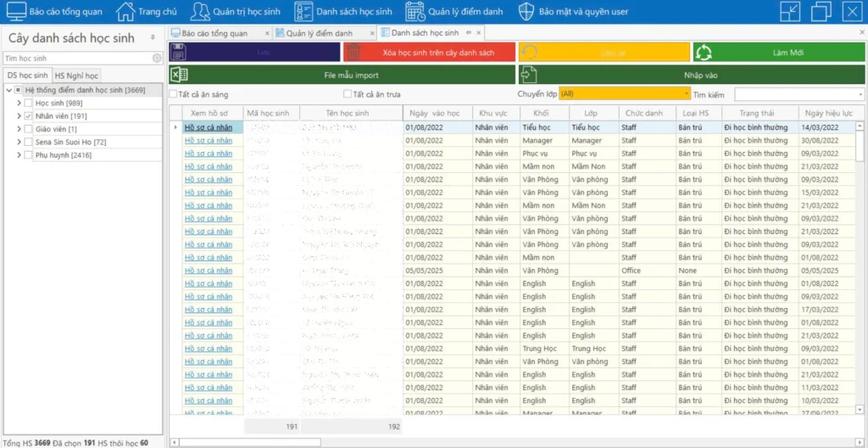
Task: Click the table's vertical scroll up arrow
Action: coord(860,126)
